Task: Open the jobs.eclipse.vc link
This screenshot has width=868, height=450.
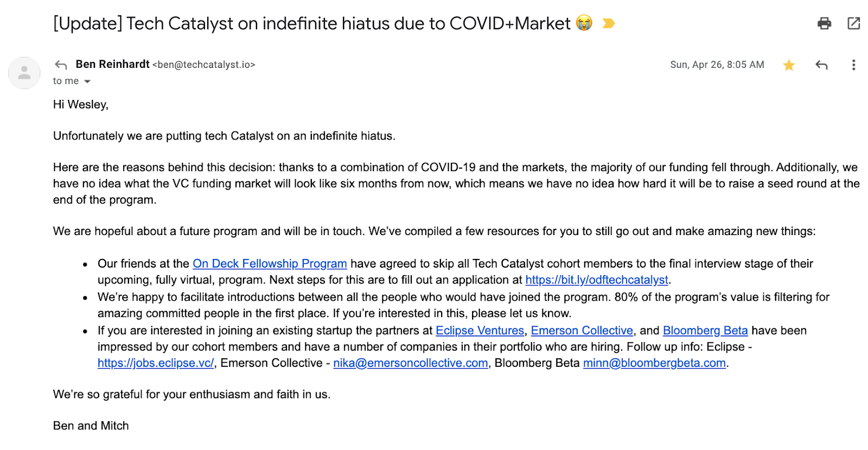Action: (x=156, y=363)
